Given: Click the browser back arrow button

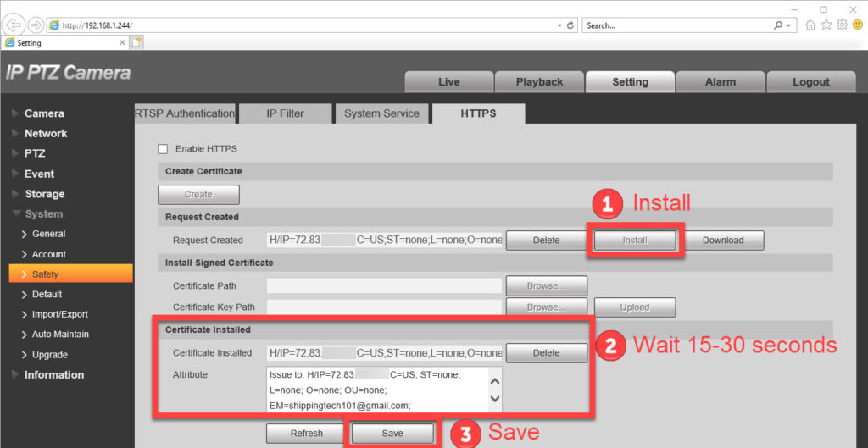Looking at the screenshot, I should coord(14,25).
